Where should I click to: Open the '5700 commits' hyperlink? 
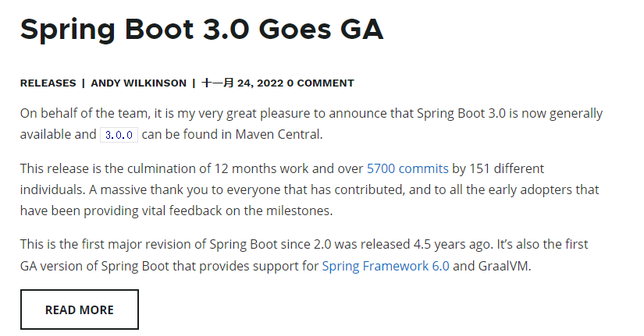[407, 168]
